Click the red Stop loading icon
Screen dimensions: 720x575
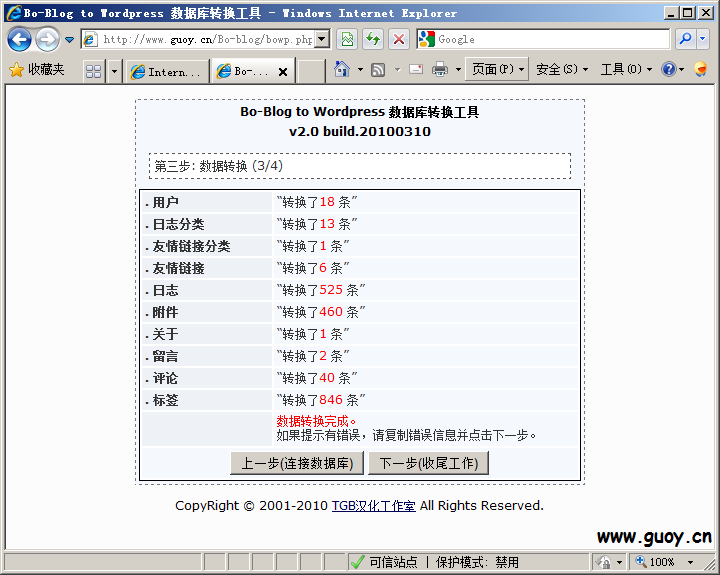tap(399, 39)
